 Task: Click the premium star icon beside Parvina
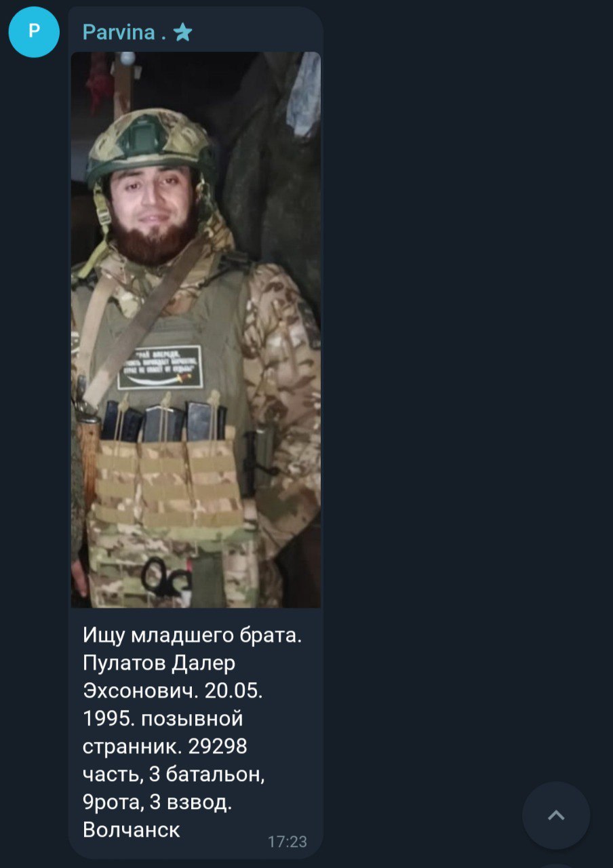click(182, 32)
